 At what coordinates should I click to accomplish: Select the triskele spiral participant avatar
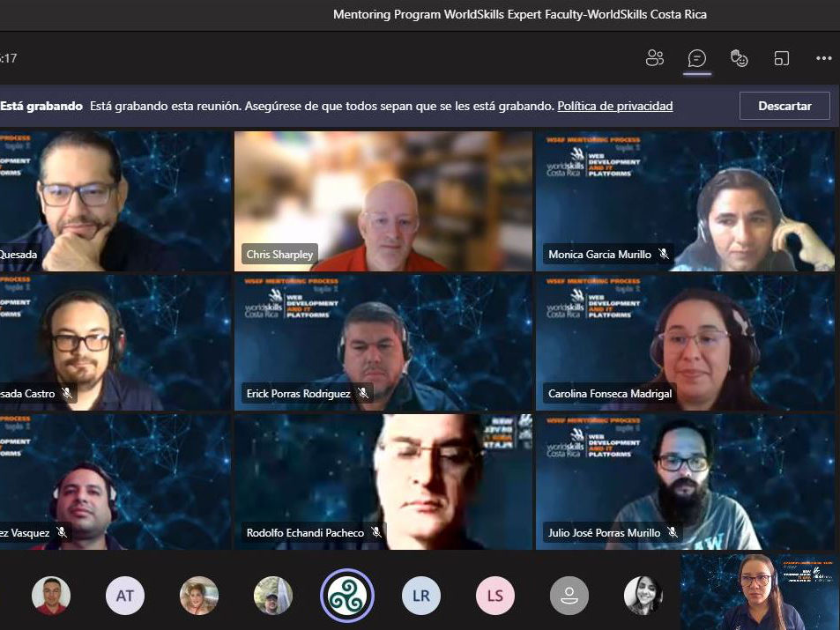click(347, 596)
